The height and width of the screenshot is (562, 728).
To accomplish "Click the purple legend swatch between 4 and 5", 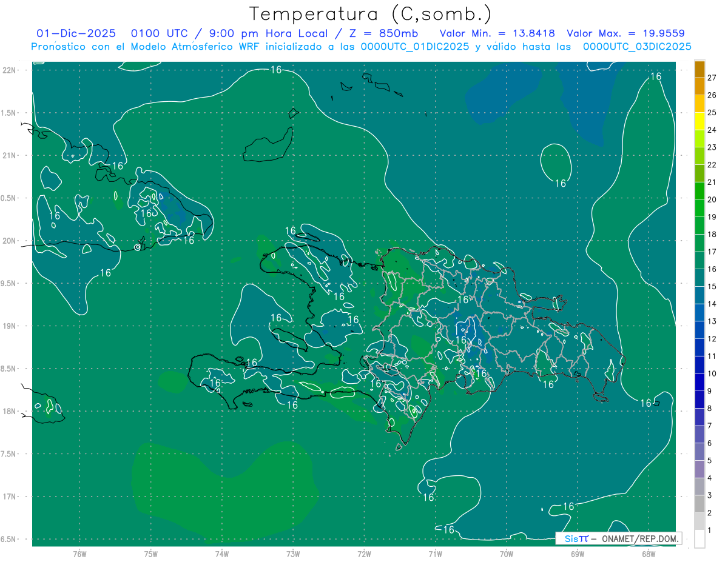I will coord(699,469).
